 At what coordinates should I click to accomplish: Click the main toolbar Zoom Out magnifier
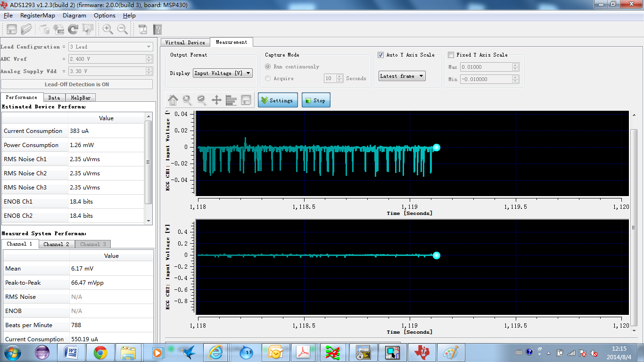[x=123, y=29]
